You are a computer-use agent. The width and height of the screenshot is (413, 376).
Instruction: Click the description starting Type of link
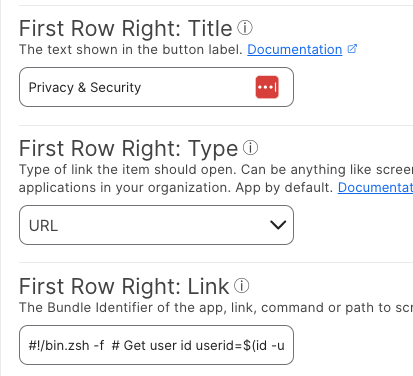[x=216, y=178]
